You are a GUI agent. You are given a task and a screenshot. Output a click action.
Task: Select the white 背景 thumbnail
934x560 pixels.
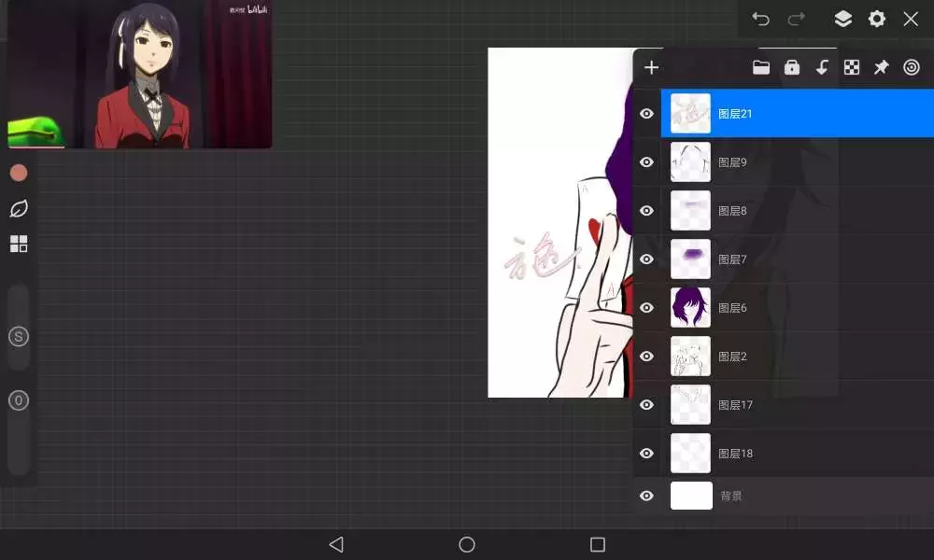pos(691,496)
